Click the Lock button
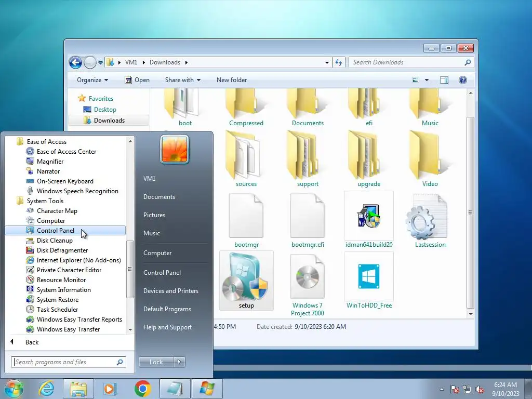Viewport: 532px width, 399px height. click(156, 362)
